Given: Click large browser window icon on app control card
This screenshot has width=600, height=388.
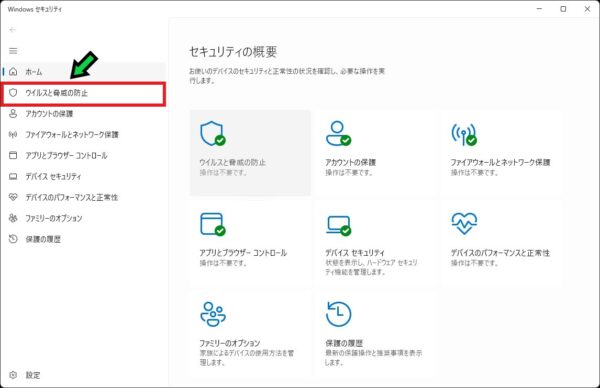Looking at the screenshot, I should (213, 224).
